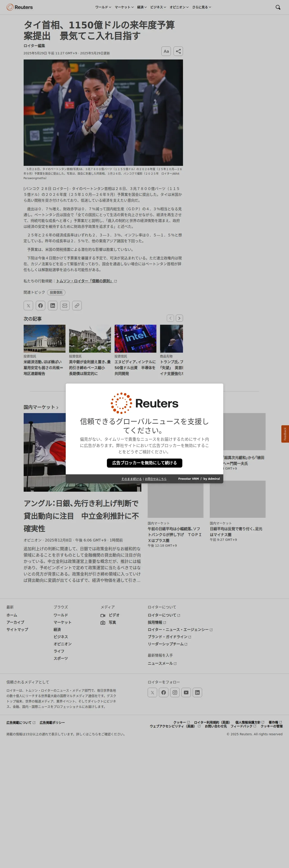The width and height of the screenshot is (289, 868).
Task: Open ロイターについて external footer link
Action: point(164,615)
